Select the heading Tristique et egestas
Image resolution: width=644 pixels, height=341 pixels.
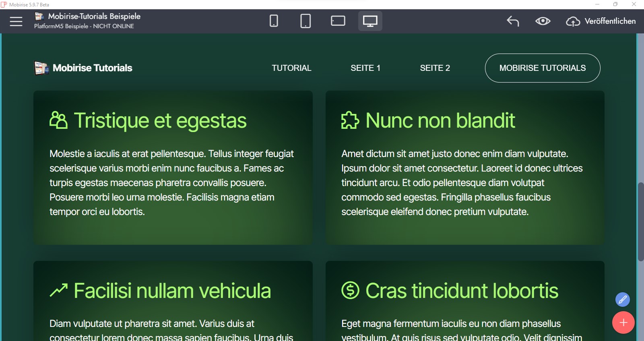pyautogui.click(x=160, y=120)
